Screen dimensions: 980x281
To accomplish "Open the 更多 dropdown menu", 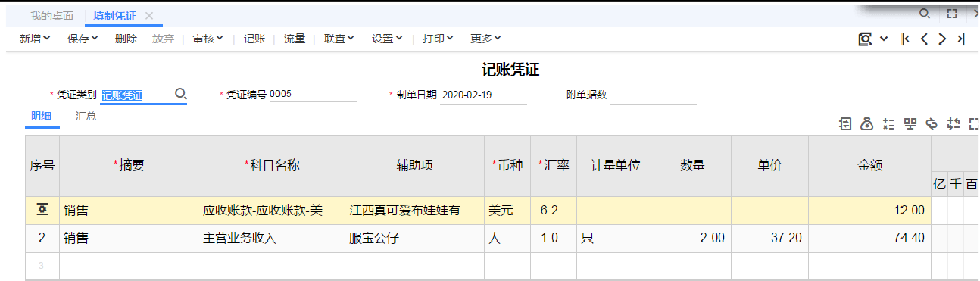I will tap(485, 39).
